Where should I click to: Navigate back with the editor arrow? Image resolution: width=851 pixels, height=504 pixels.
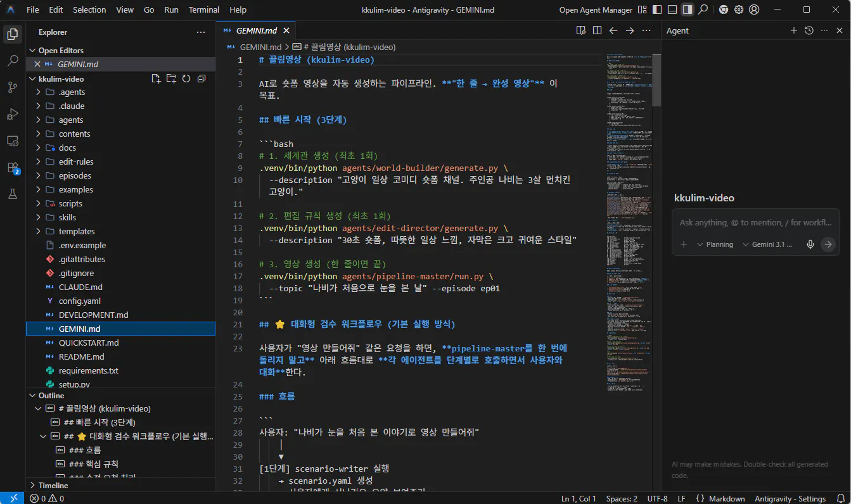[x=613, y=30]
